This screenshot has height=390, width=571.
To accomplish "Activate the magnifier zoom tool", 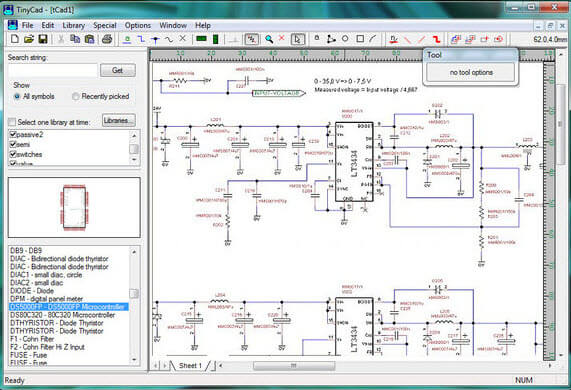I will (x=269, y=39).
